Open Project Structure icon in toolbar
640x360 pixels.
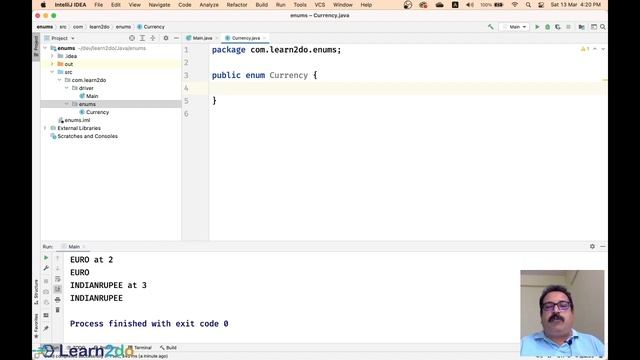click(x=582, y=27)
